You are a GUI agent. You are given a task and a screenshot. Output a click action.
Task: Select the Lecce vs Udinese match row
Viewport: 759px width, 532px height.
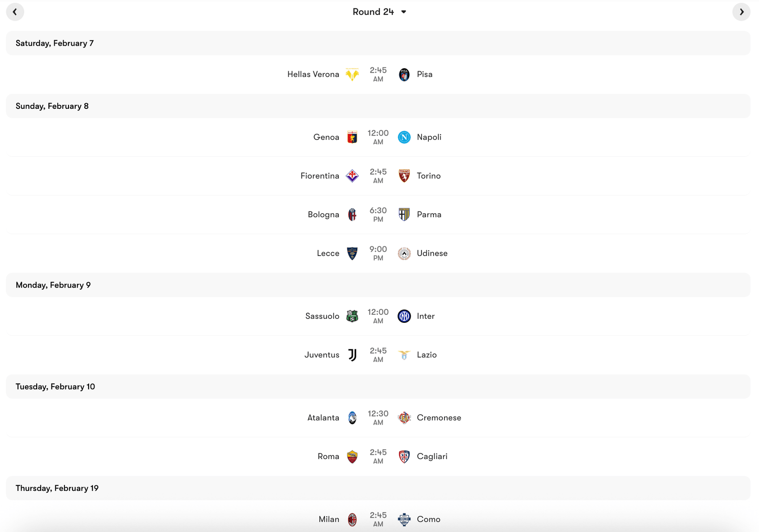(379, 253)
